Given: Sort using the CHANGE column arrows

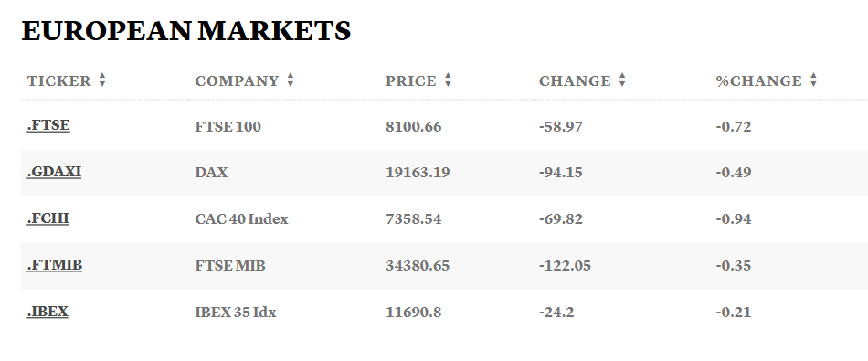Looking at the screenshot, I should click(x=622, y=80).
